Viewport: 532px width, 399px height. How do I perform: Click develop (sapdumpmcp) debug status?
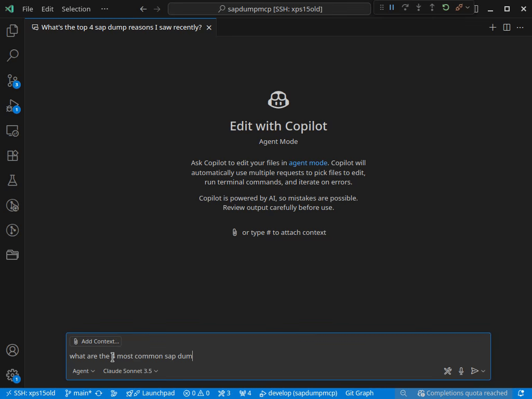click(x=299, y=393)
